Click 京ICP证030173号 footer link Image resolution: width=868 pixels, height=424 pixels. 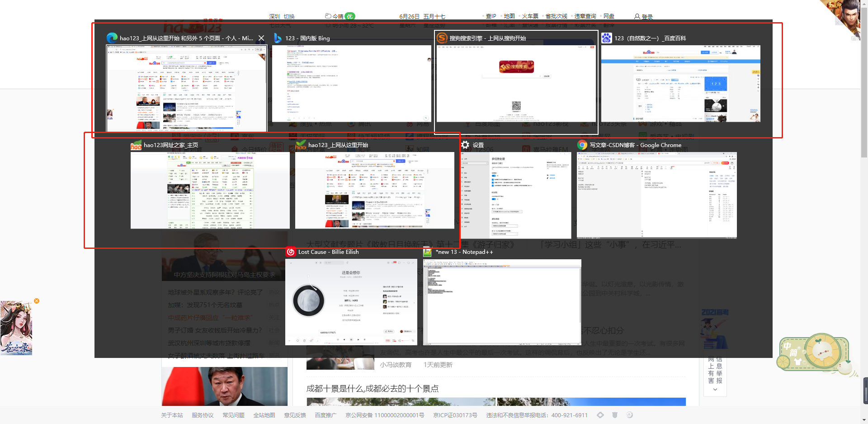coord(455,415)
